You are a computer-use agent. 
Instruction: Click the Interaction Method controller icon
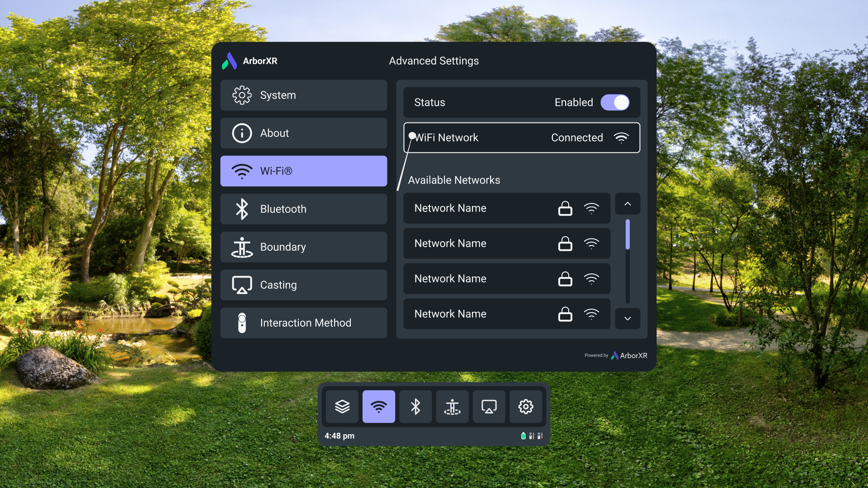coord(242,323)
